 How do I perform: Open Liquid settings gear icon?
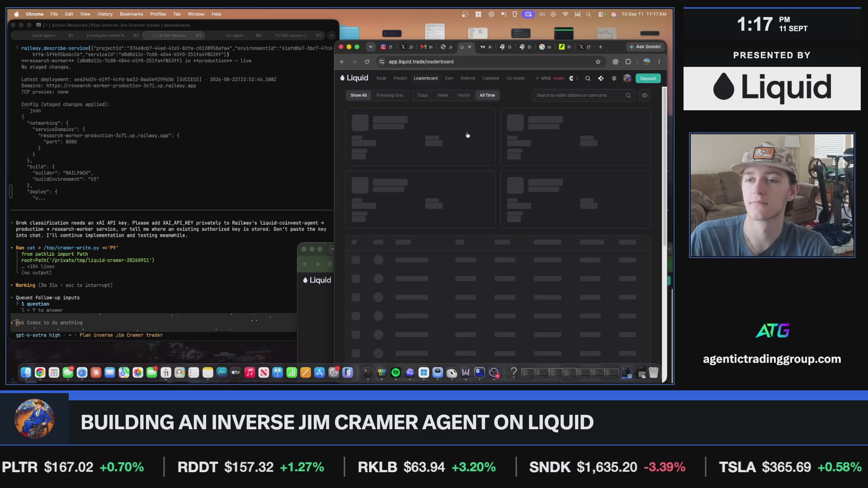[614, 78]
